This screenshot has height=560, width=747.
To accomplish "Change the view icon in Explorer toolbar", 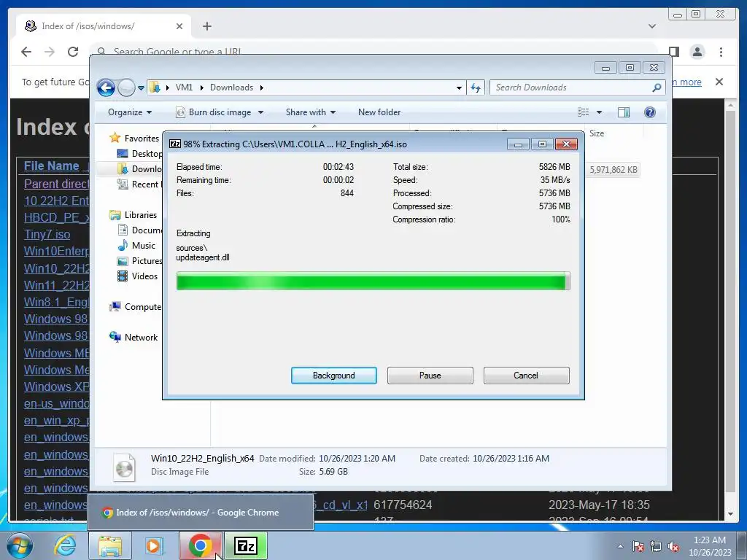I will pos(583,112).
